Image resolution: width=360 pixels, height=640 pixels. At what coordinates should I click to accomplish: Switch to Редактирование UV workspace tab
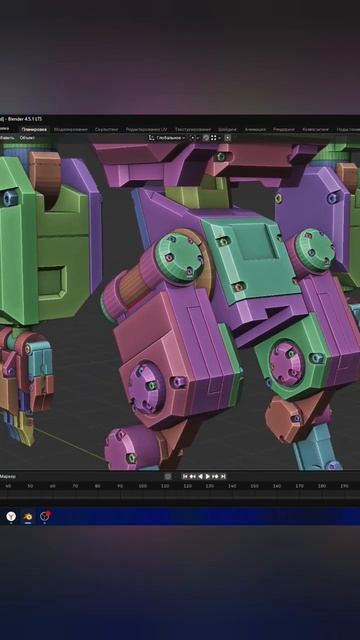[x=146, y=129]
